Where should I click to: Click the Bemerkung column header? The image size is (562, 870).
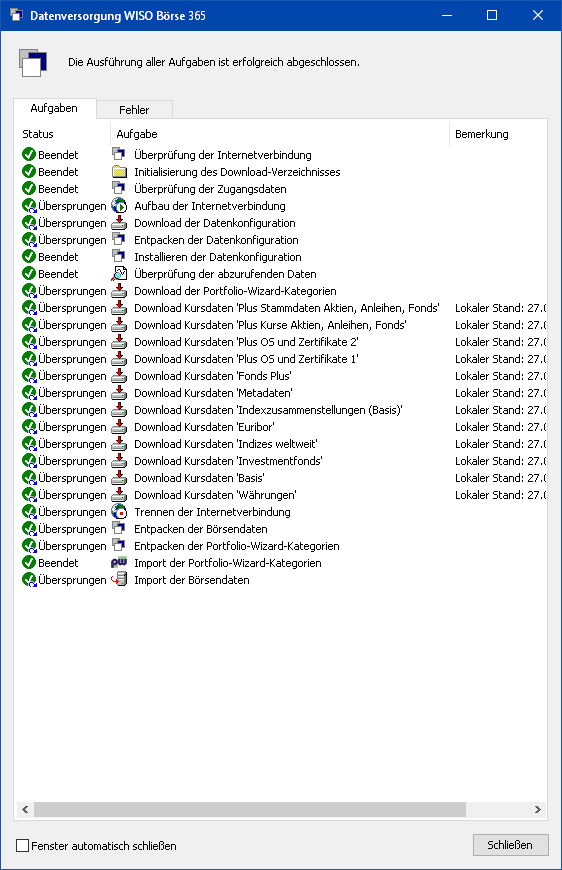point(498,134)
